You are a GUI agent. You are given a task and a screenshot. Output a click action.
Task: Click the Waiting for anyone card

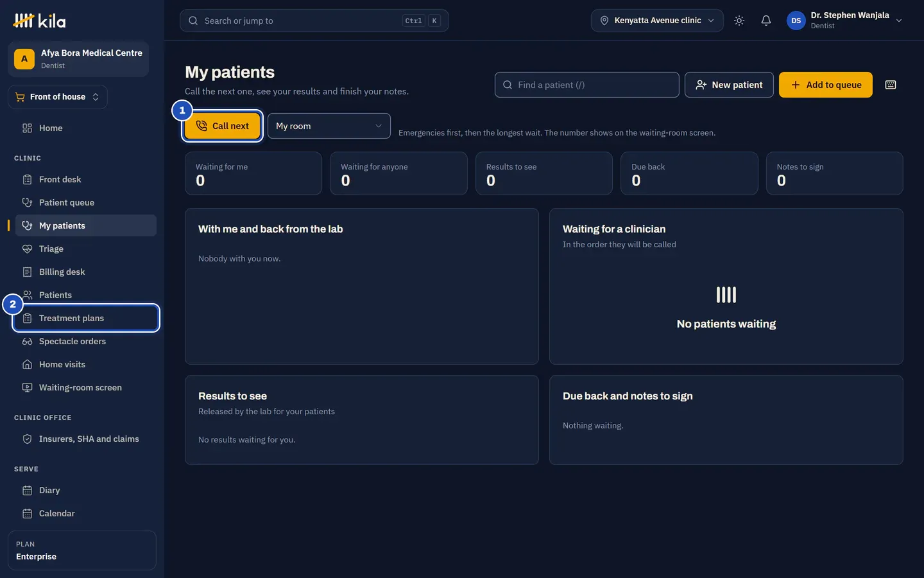click(x=398, y=173)
